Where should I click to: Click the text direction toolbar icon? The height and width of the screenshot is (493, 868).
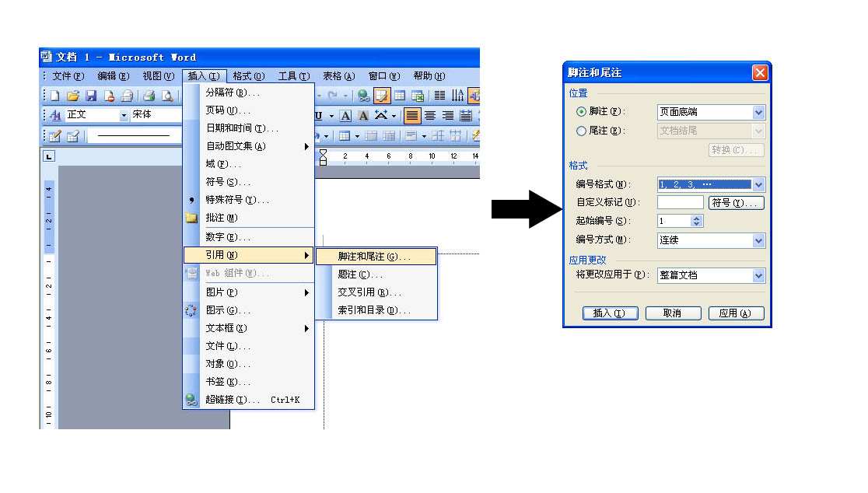point(457,96)
